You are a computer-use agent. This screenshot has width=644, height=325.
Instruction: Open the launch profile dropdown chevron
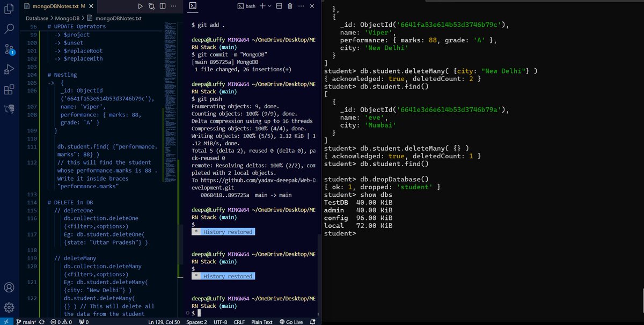pos(269,6)
